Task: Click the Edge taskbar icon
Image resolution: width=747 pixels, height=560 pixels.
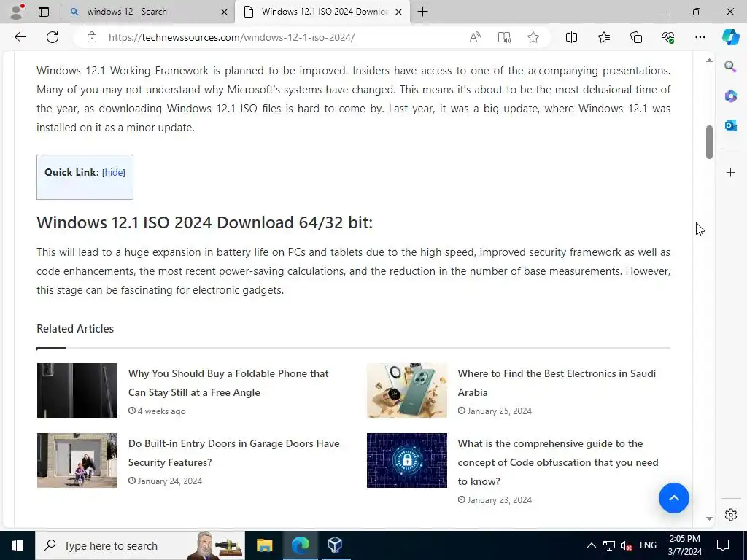Action: pos(300,545)
